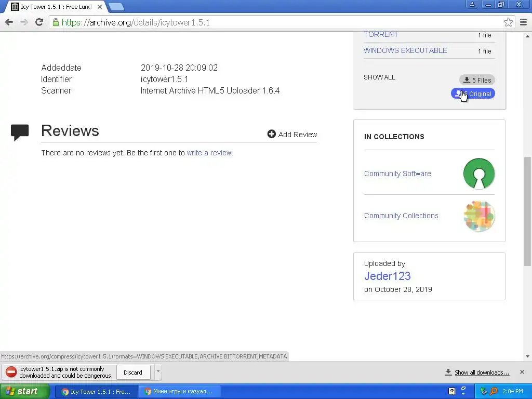This screenshot has width=532, height=399.
Task: Close the Icy Tower browser tab
Action: [99, 7]
